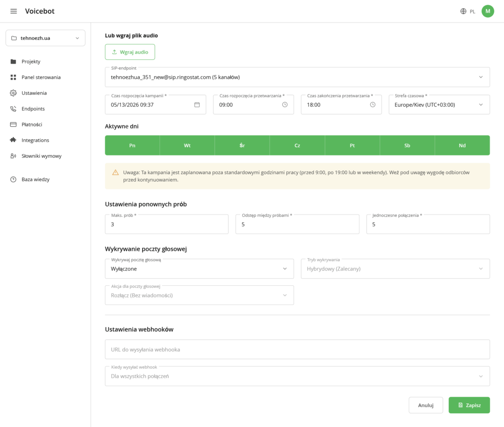504x427 pixels.
Task: Open clock picker for processing end time
Action: (x=373, y=105)
